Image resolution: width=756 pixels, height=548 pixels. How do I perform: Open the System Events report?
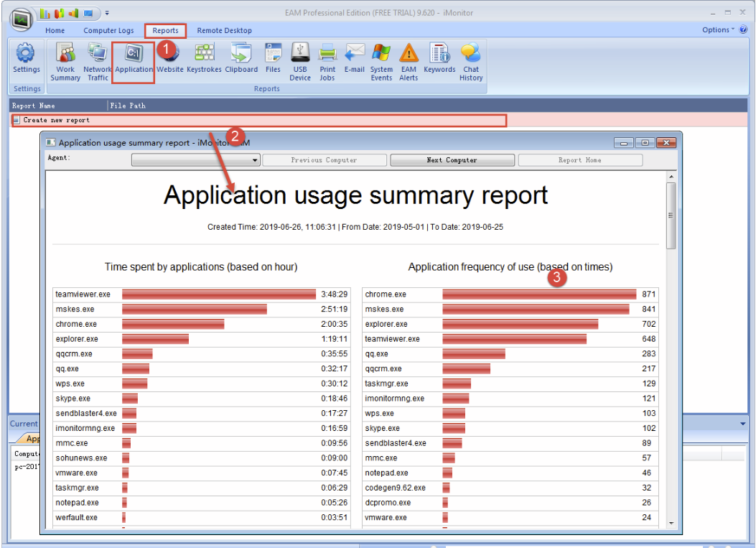pyautogui.click(x=381, y=62)
